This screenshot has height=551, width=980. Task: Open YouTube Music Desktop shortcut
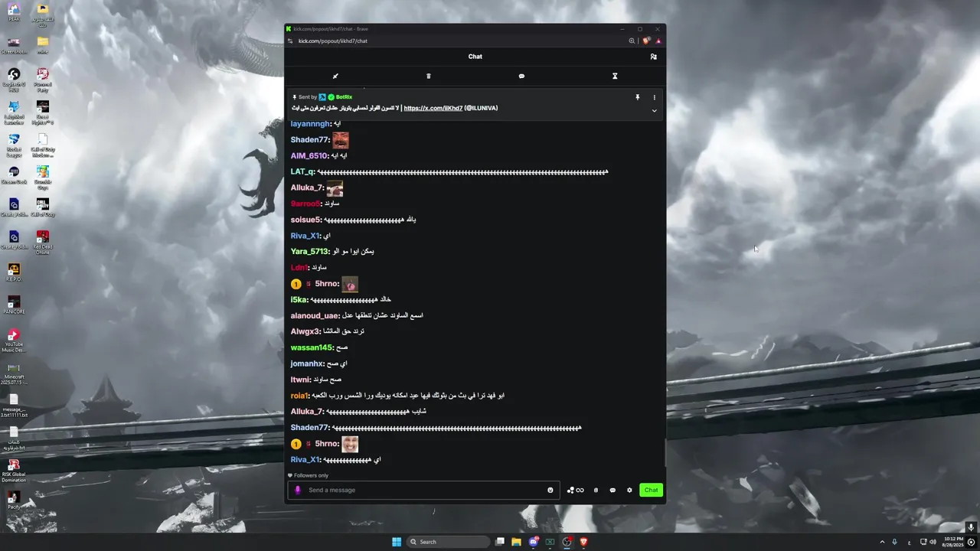tap(14, 341)
